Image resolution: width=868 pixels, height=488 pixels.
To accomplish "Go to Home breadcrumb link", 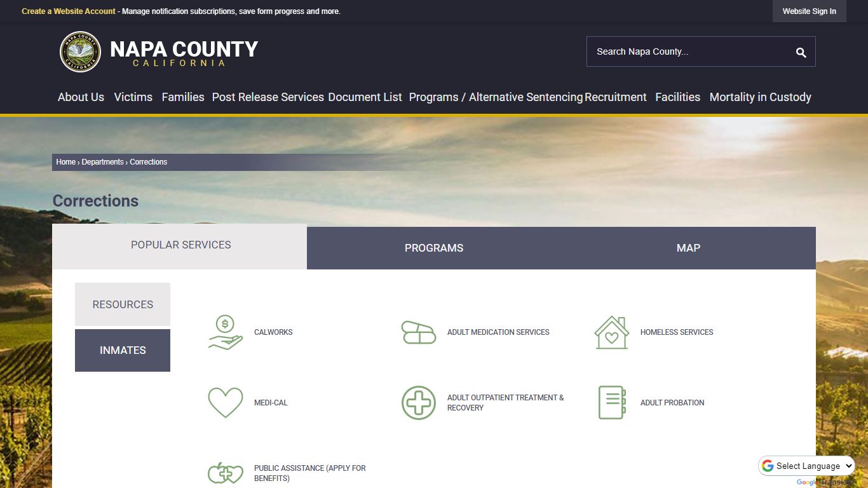I will point(65,162).
